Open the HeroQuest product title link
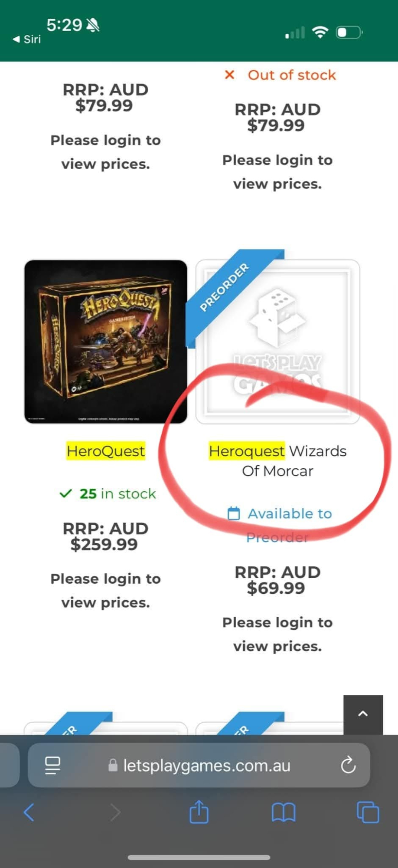The height and width of the screenshot is (868, 398). (106, 451)
